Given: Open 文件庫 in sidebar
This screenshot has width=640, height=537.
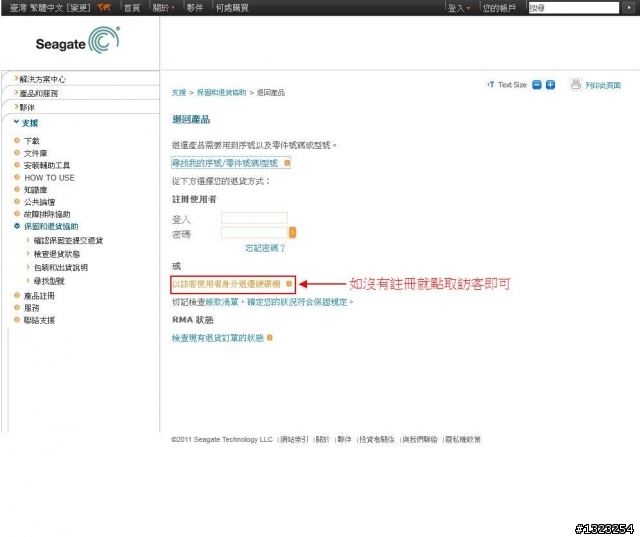Looking at the screenshot, I should click(36, 153).
